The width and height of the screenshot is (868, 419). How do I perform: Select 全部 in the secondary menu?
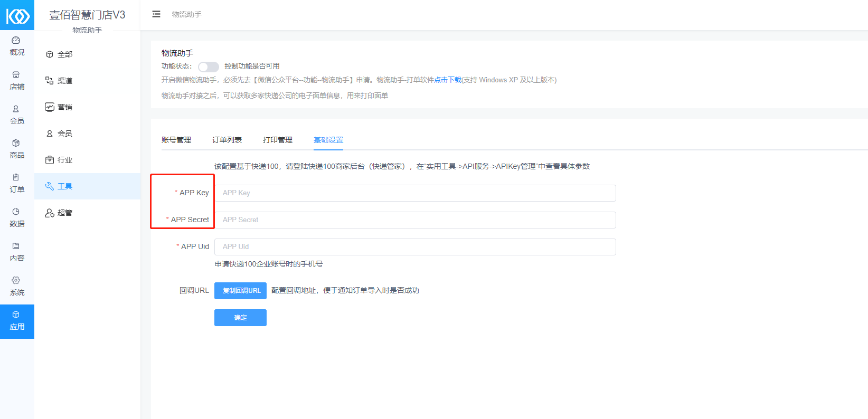point(87,54)
